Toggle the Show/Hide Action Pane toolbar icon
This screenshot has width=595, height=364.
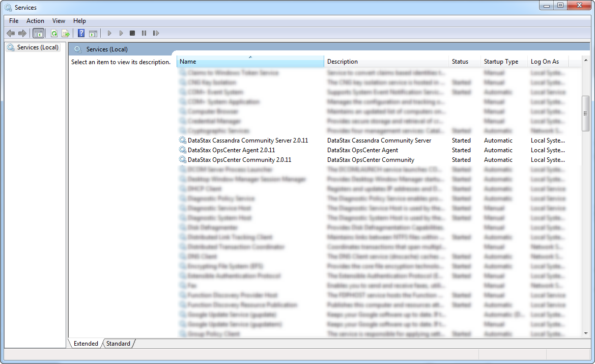coord(93,34)
